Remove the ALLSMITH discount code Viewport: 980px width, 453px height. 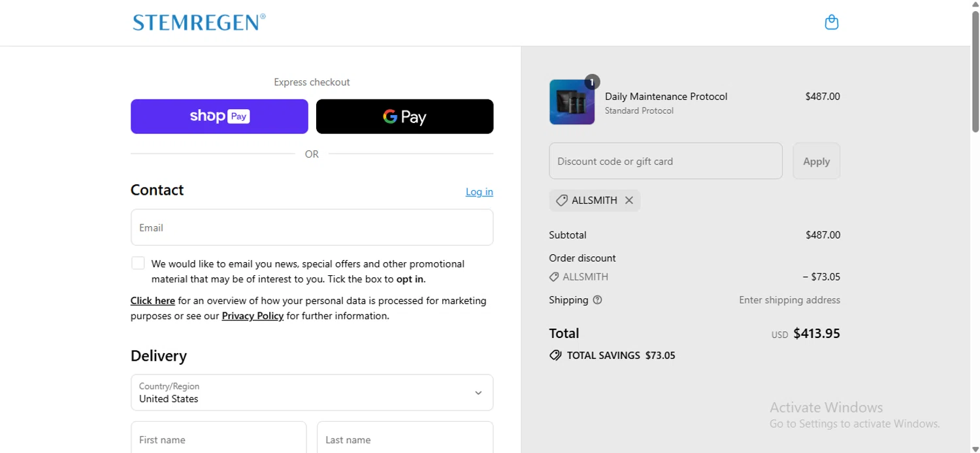pos(629,201)
